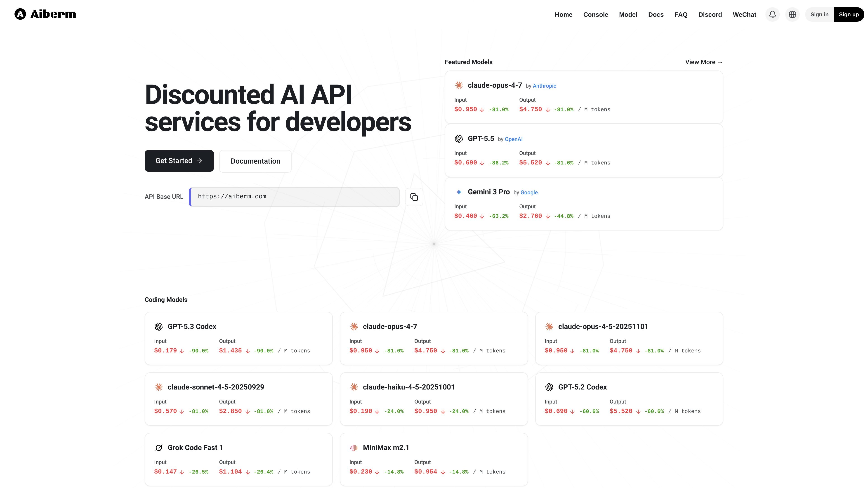Select the GPT-5.3 Codex title
868x488 pixels.
click(x=192, y=327)
